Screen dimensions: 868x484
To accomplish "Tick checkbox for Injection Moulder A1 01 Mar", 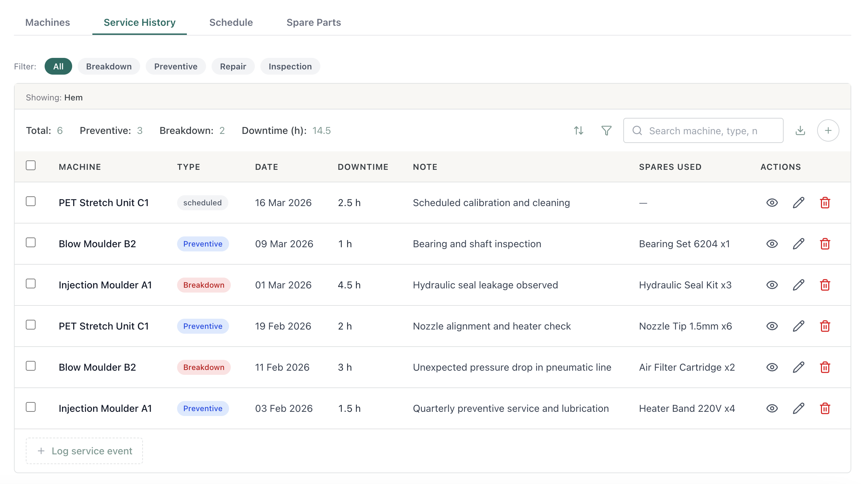I will pyautogui.click(x=31, y=283).
